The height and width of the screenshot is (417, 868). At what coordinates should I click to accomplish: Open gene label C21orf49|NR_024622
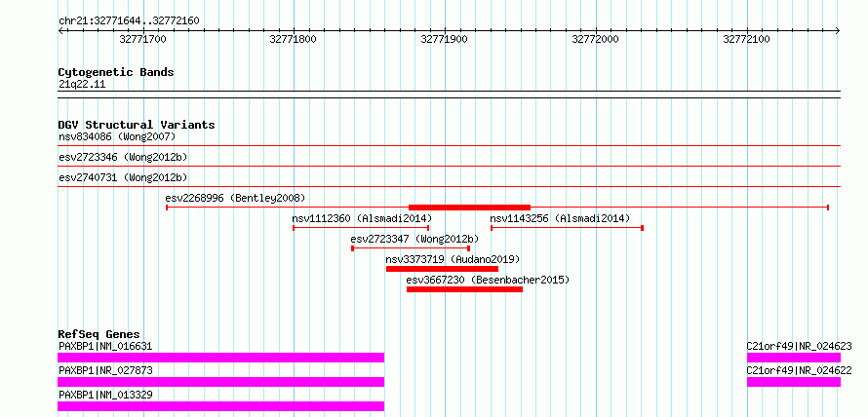click(x=800, y=371)
